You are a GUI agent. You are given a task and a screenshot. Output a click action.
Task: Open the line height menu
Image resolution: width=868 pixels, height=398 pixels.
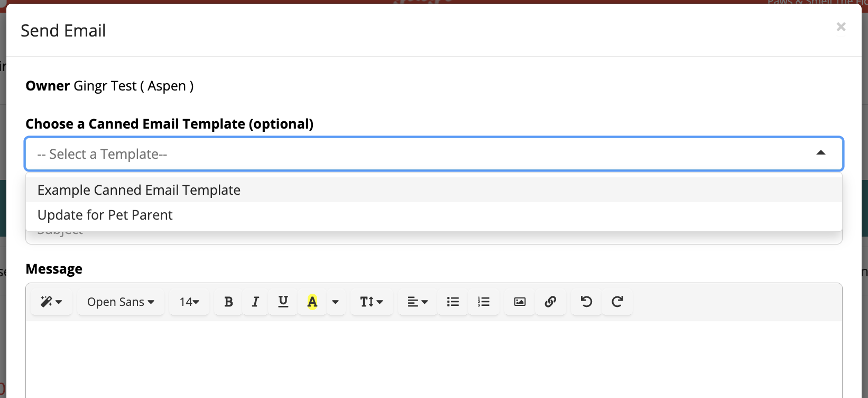tap(372, 302)
